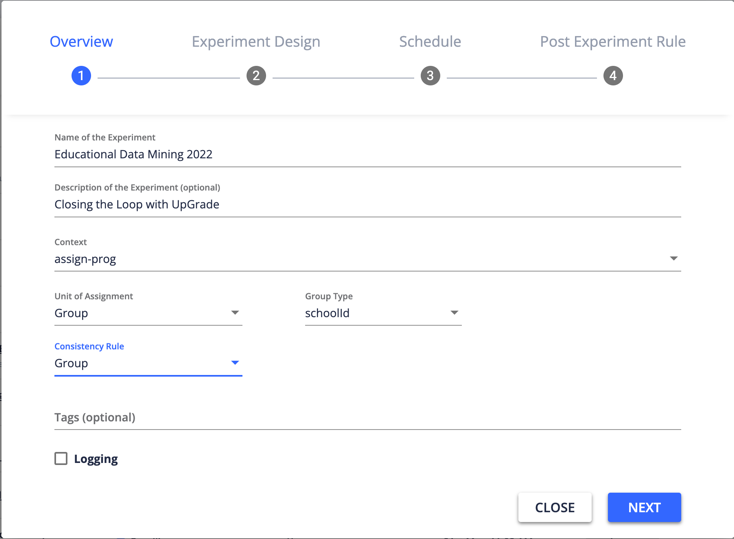Click the assign-prog context value
The image size is (734, 539).
coord(86,259)
